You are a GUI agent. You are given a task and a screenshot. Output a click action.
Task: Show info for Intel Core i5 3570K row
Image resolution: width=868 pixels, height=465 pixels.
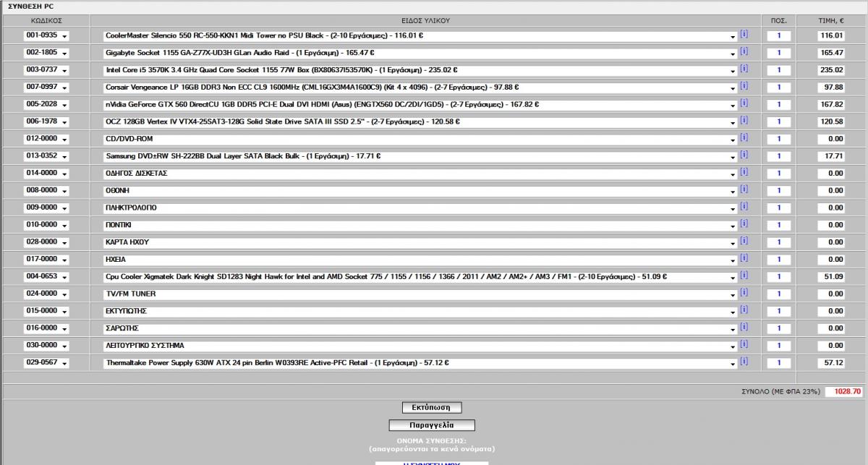pyautogui.click(x=744, y=69)
